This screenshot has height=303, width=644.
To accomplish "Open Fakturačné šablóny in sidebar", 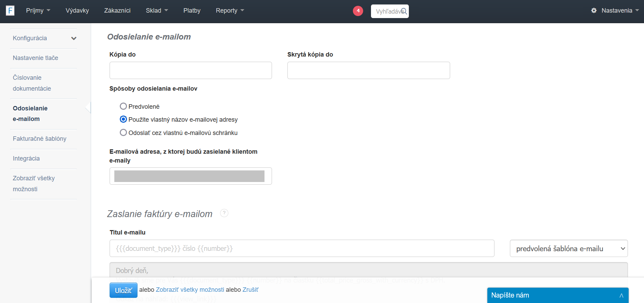I will [x=40, y=139].
